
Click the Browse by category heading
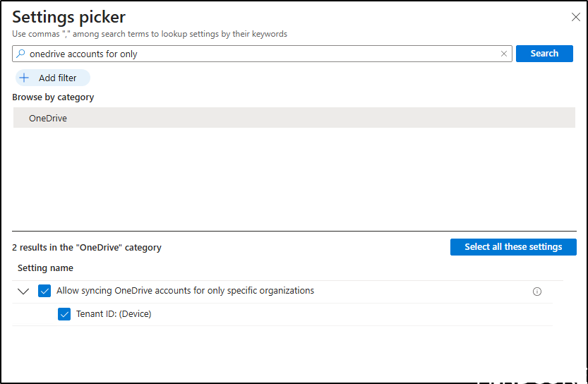click(53, 97)
